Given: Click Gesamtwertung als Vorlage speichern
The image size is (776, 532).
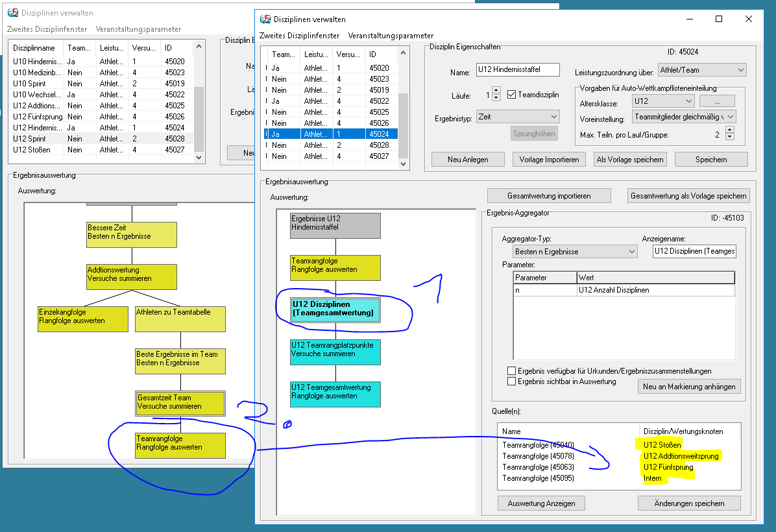Looking at the screenshot, I should (x=688, y=196).
